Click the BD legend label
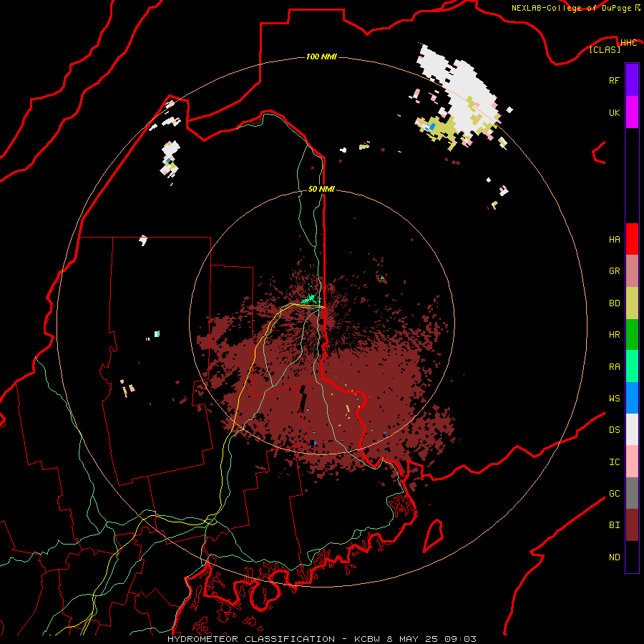This screenshot has width=644, height=644. click(x=614, y=303)
